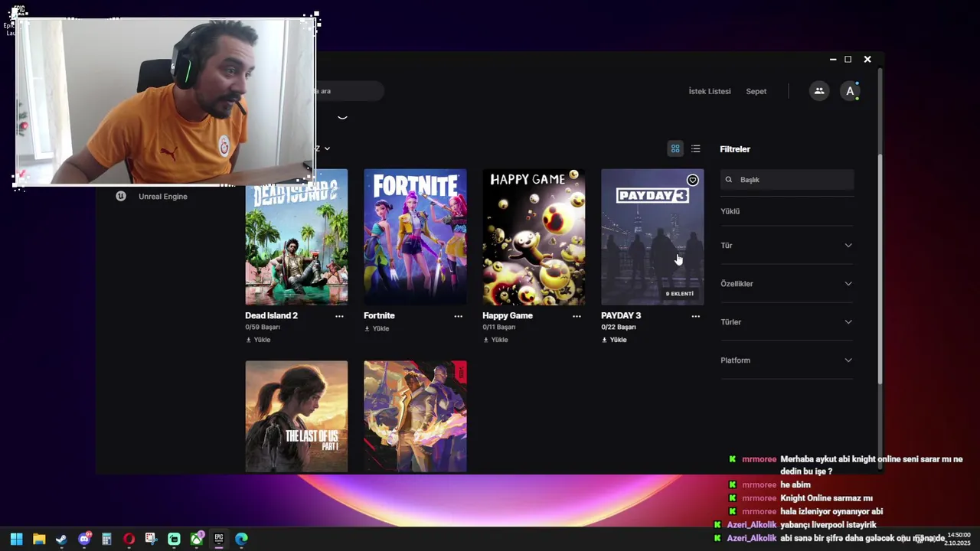
Task: Click the download icon under Fortnite
Action: [367, 328]
